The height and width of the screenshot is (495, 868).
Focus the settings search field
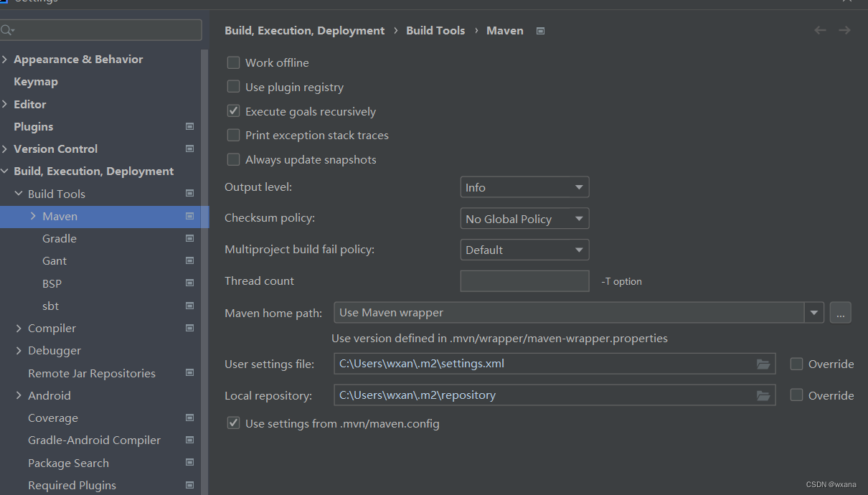pyautogui.click(x=100, y=30)
